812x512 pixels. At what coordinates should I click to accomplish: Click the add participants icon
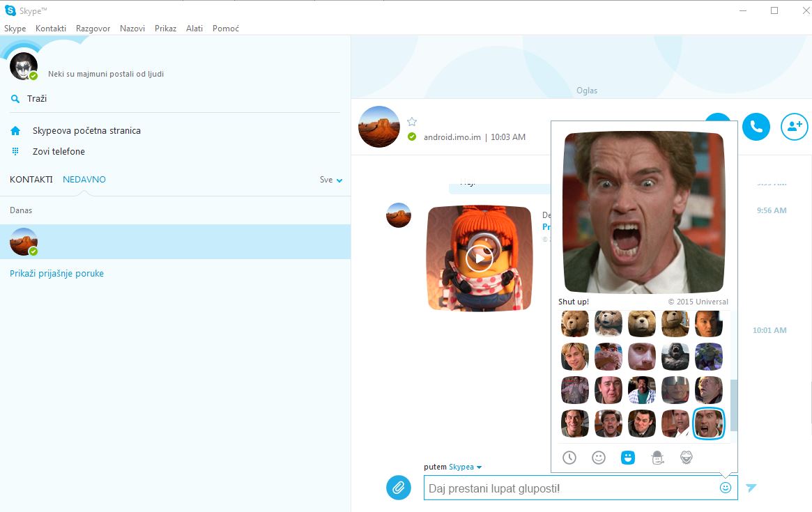pos(794,126)
